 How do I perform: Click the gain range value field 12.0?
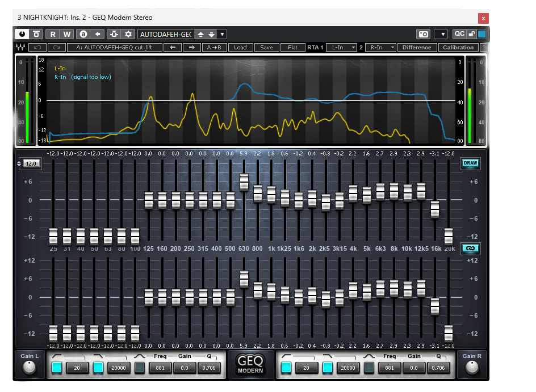31,163
